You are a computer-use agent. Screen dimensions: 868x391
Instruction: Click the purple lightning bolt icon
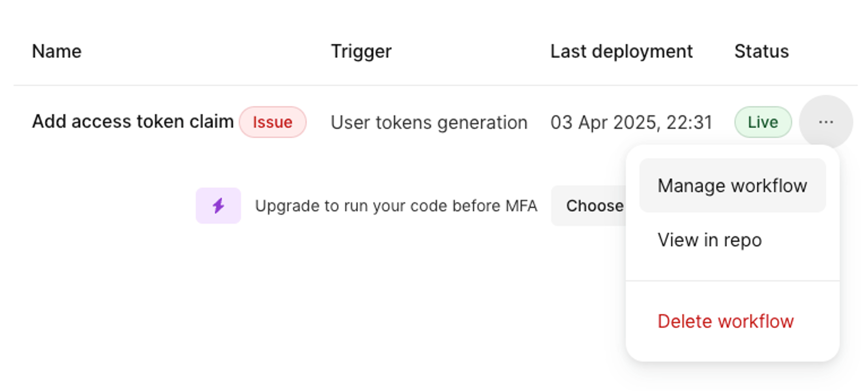coord(218,206)
